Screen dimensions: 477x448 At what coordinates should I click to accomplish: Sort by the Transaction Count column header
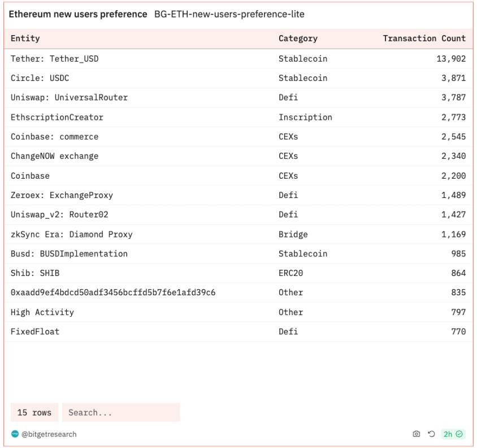coord(424,38)
